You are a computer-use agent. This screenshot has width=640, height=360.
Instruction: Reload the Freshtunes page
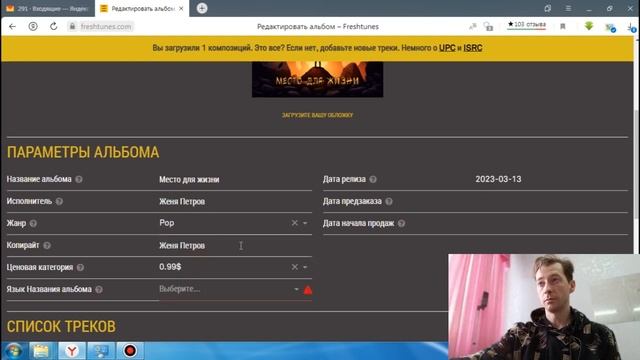point(53,27)
